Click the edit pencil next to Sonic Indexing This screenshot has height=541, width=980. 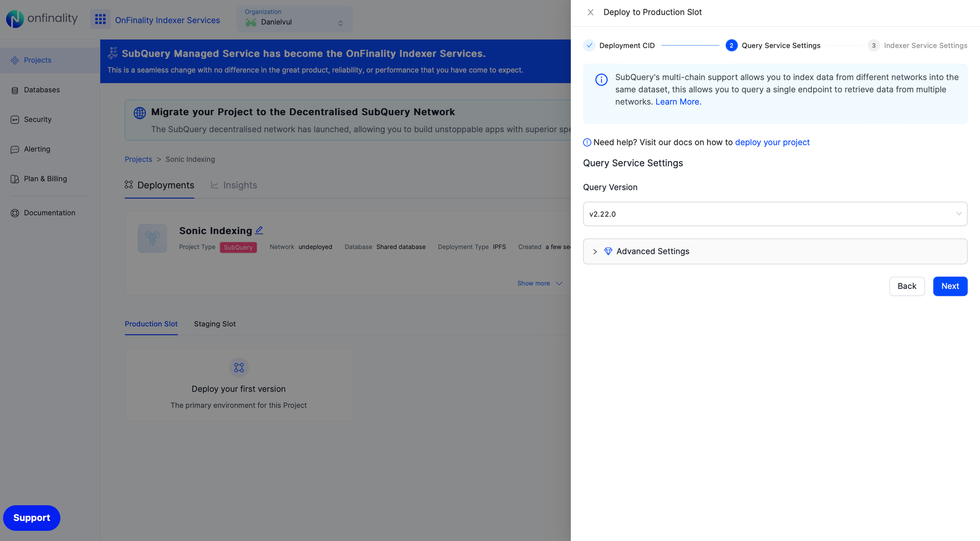259,230
